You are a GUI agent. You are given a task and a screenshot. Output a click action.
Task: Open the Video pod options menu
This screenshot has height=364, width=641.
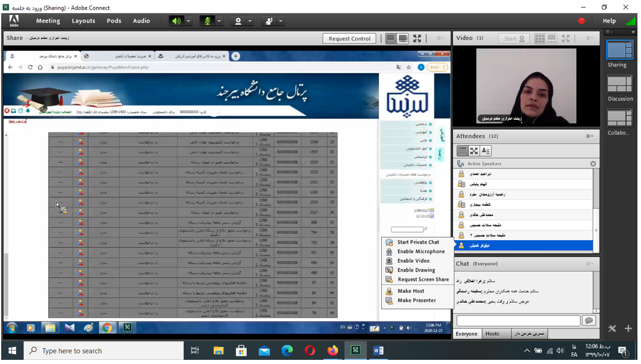(589, 38)
